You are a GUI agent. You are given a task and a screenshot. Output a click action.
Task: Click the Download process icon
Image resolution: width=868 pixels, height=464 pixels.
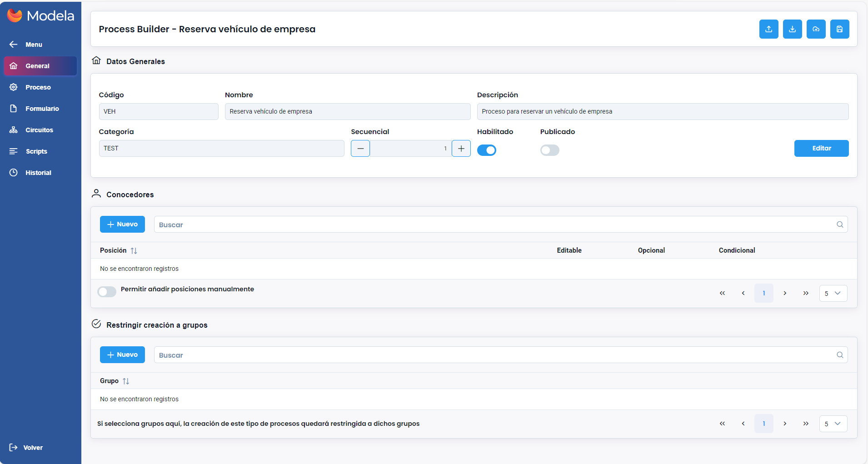(x=793, y=29)
